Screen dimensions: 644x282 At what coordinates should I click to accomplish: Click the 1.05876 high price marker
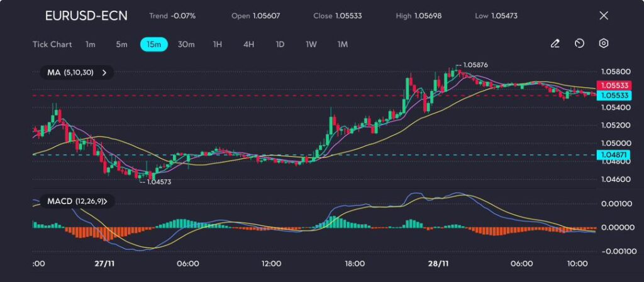474,65
